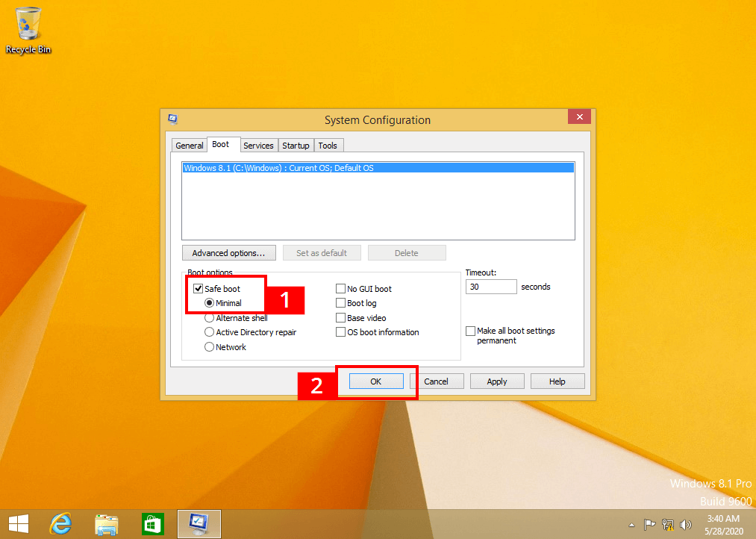Select System Configuration taskbar icon
Screen dimensions: 756x539
(x=199, y=524)
